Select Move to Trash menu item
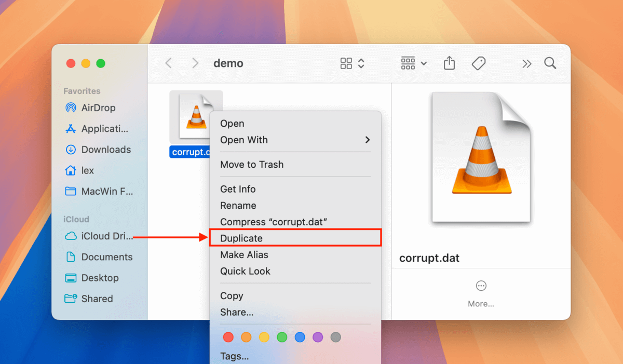623x364 pixels. (x=295, y=165)
